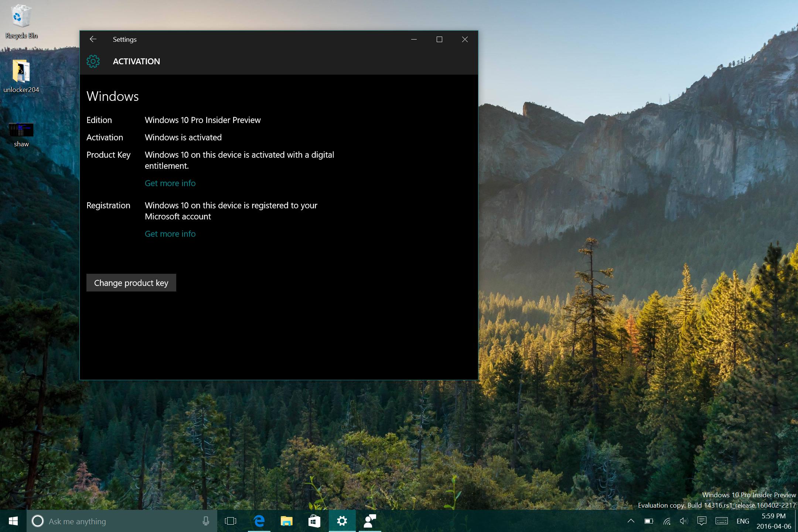Open the Feedback Hub taskbar icon
The height and width of the screenshot is (532, 798).
tap(369, 521)
